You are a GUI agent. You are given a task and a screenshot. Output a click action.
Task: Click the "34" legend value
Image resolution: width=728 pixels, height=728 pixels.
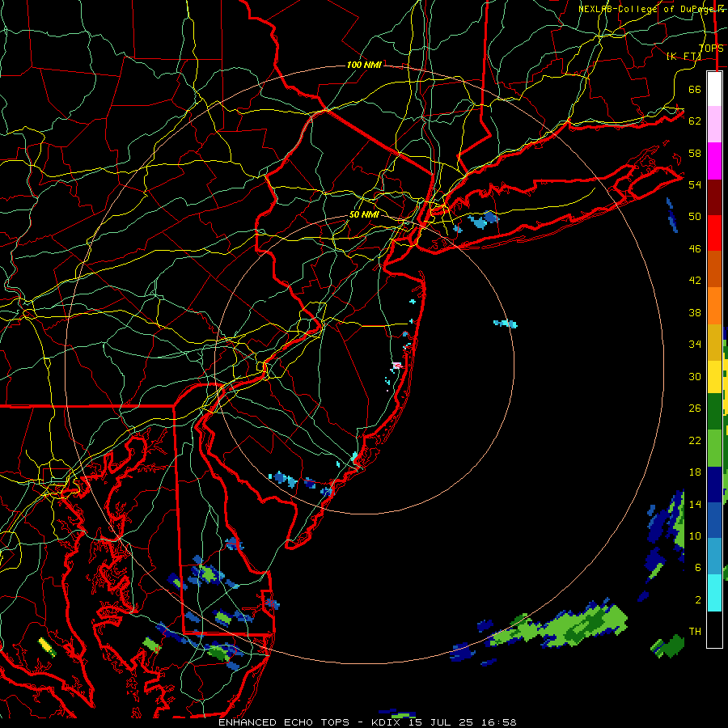695,344
